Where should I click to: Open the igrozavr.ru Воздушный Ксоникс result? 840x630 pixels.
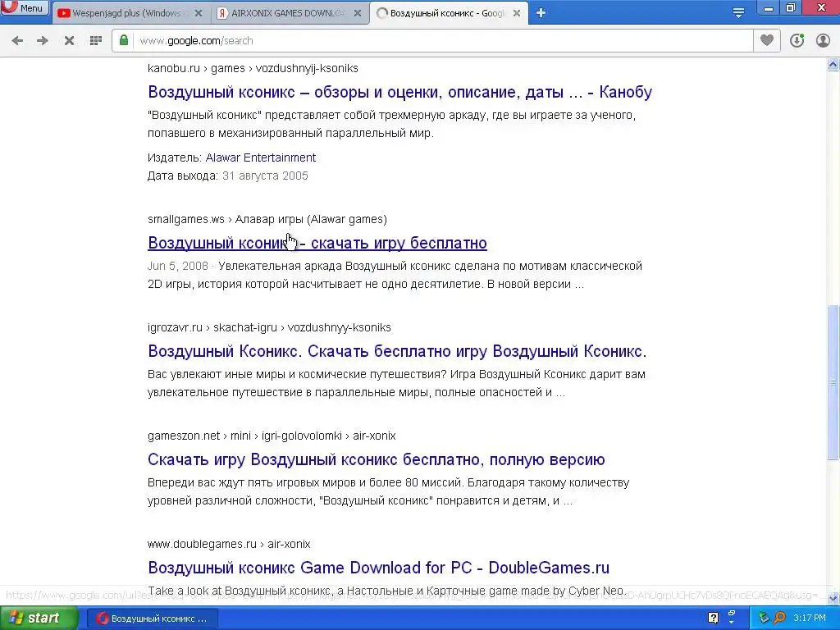click(x=397, y=351)
